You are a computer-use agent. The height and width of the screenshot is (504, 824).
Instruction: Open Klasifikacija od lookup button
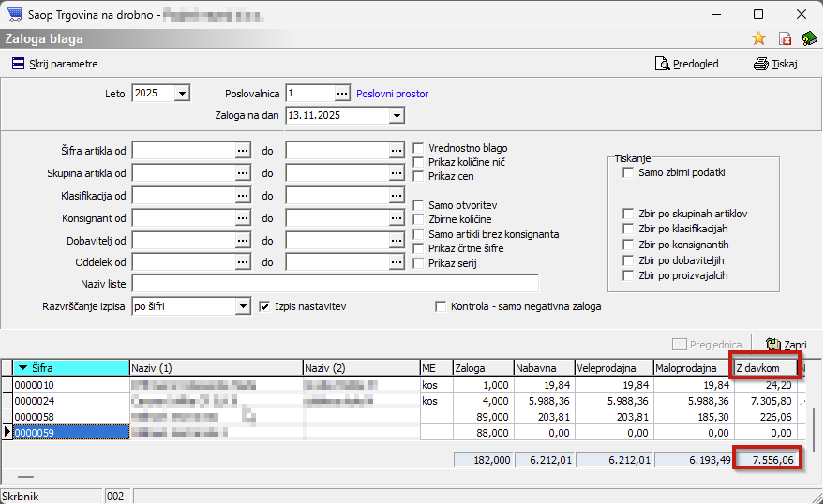242,196
